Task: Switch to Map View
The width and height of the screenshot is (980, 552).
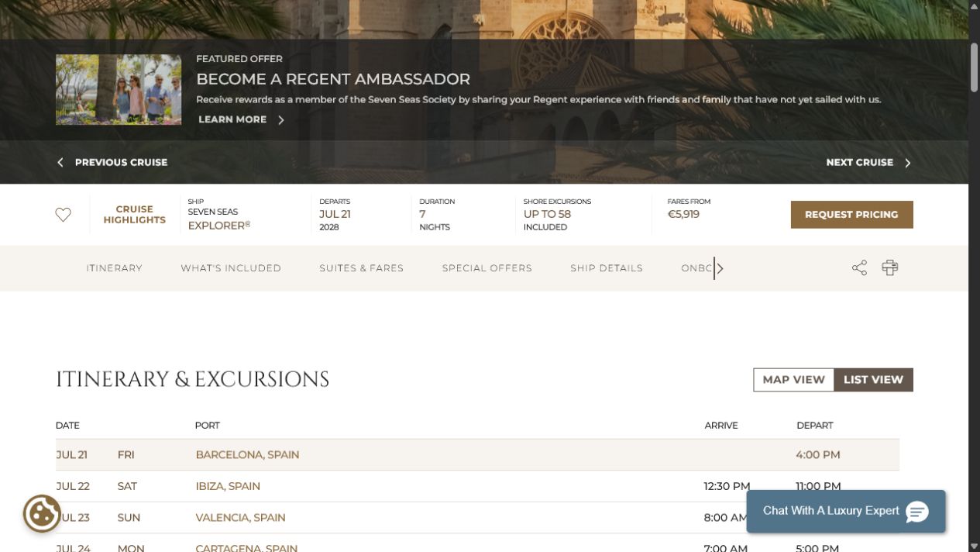Action: 794,380
